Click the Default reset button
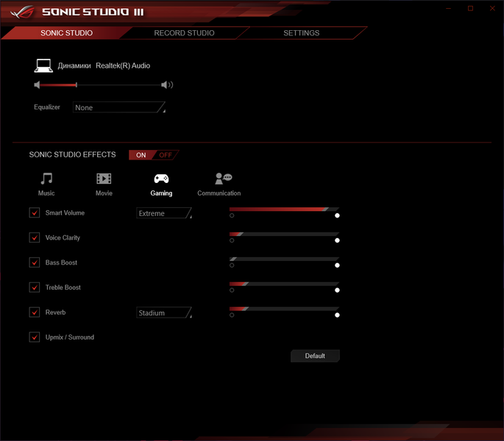This screenshot has width=504, height=441. [x=315, y=356]
